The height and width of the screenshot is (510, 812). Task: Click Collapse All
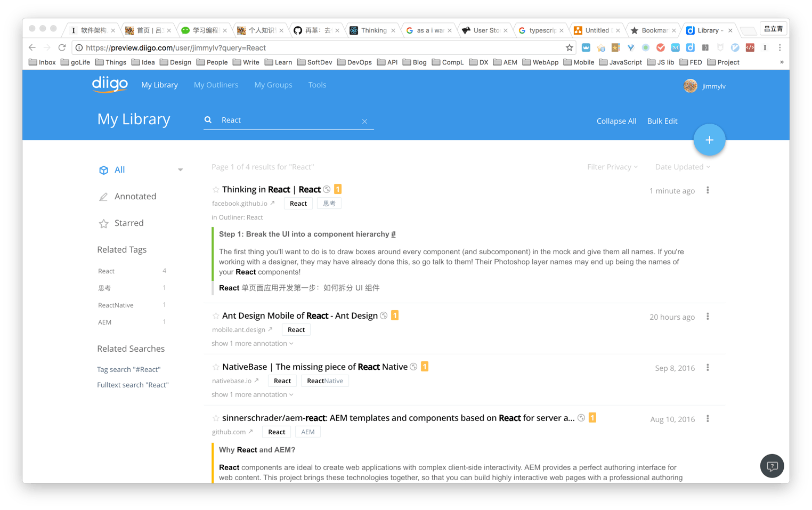coord(616,121)
